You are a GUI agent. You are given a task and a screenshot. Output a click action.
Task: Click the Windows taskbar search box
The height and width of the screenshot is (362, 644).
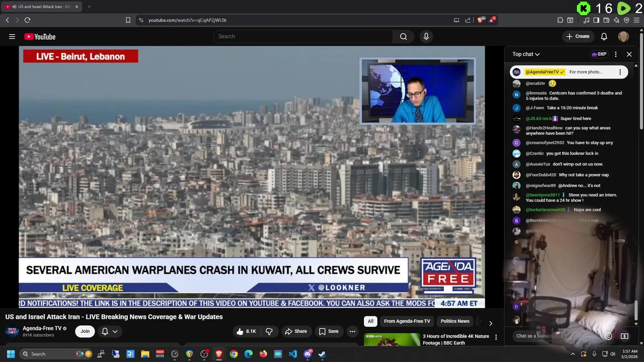click(57, 354)
